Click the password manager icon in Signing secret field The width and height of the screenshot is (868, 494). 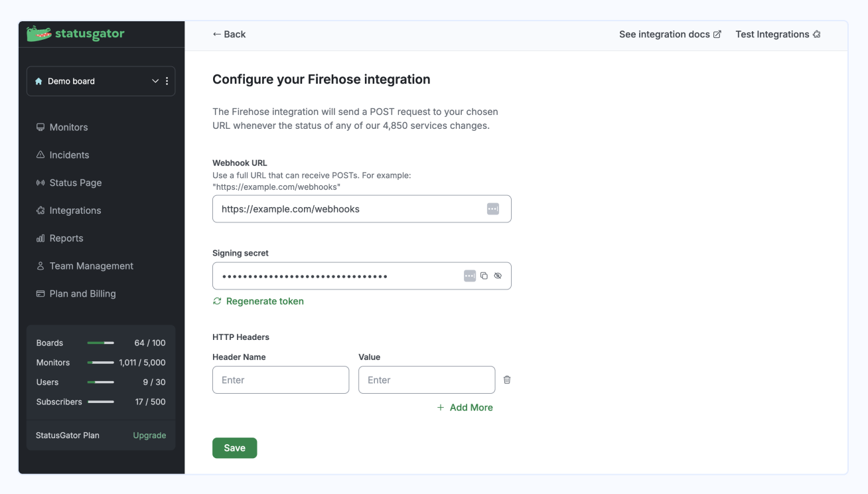[x=470, y=276]
